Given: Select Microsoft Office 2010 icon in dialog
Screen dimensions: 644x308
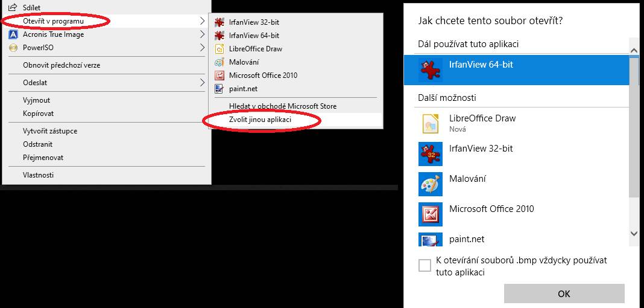Looking at the screenshot, I should [x=431, y=214].
